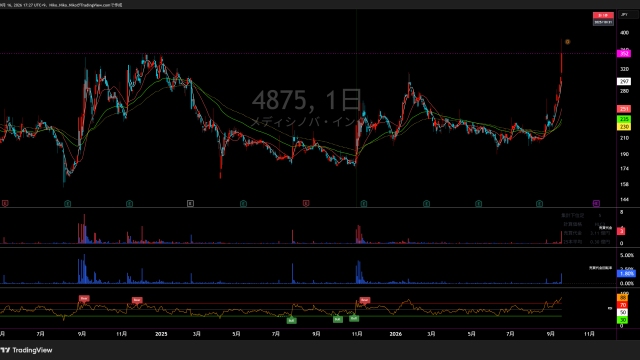Click the leftmost green Bull signal label
Viewport: 640px width, 360px height.
(291, 321)
